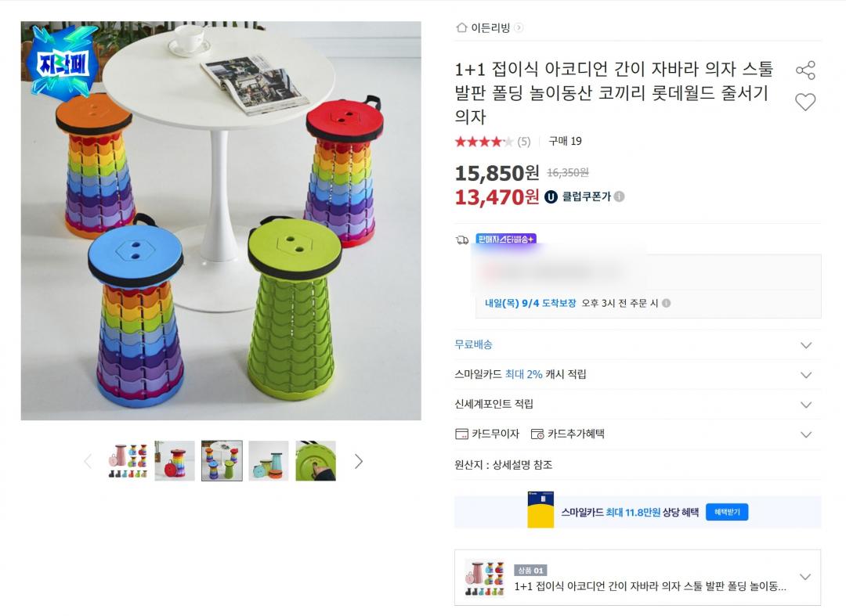Expand the card benefits row chevron
Viewport: 846px width, 616px height.
[806, 434]
